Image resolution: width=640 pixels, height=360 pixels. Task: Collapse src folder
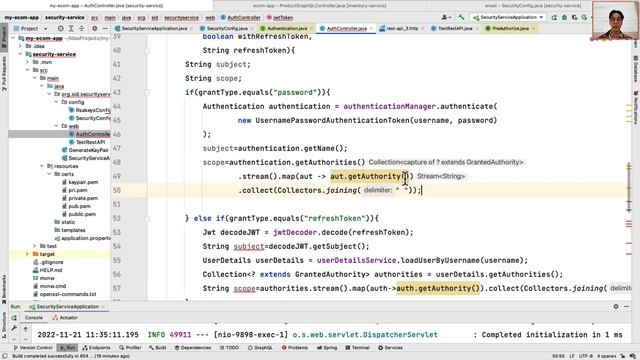click(27, 70)
